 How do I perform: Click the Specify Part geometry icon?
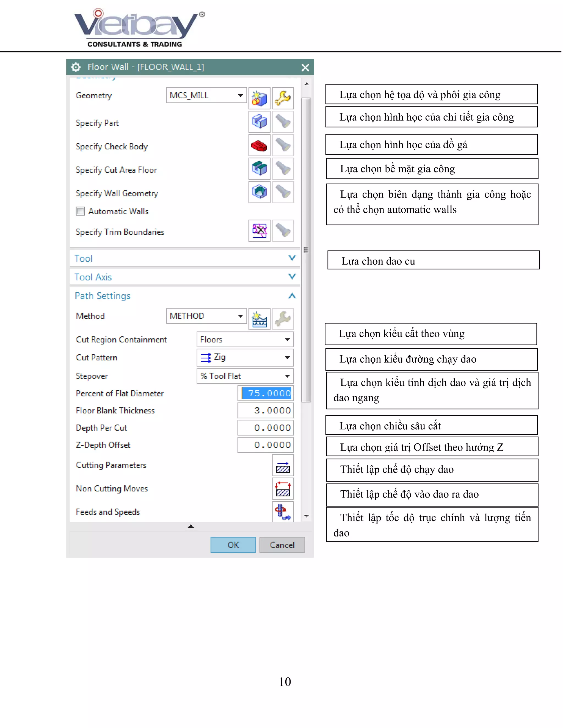coord(259,122)
